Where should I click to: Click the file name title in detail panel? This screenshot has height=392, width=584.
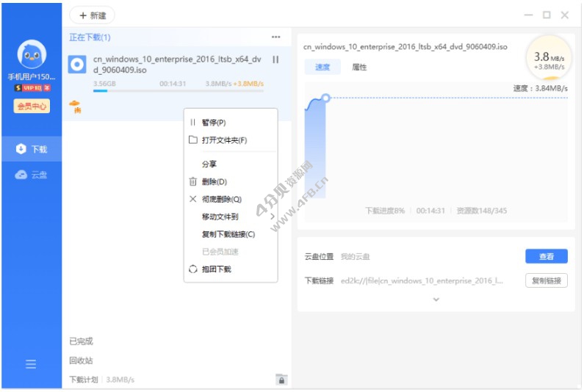[405, 46]
